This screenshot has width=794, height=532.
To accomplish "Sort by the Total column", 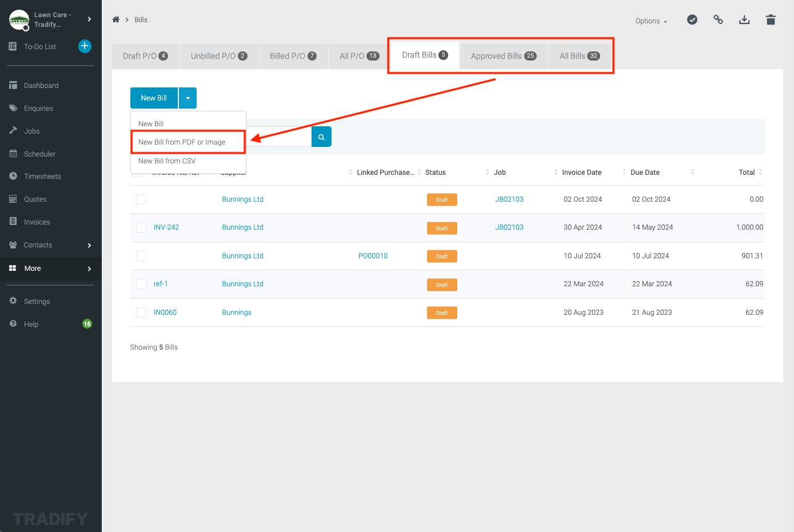I will [x=747, y=172].
